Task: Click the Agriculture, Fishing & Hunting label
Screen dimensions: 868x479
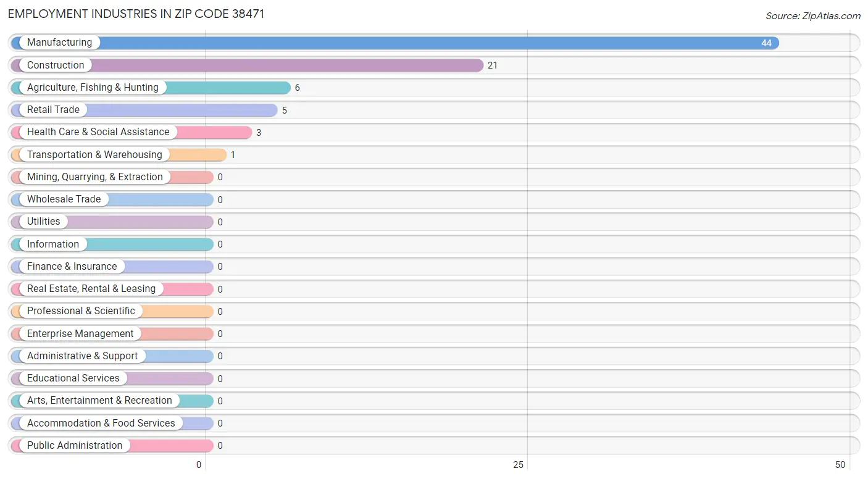Action: click(93, 88)
